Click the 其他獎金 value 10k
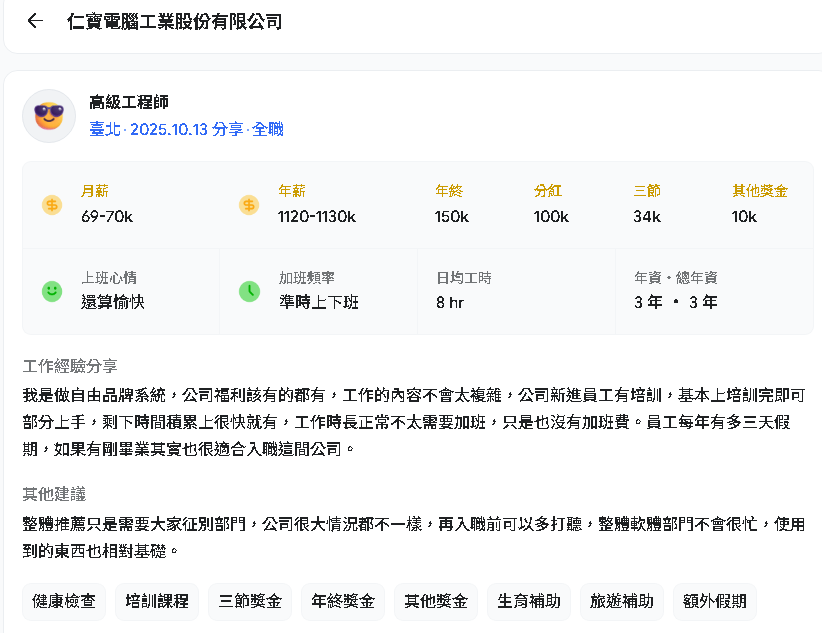822x633 pixels. coord(744,217)
